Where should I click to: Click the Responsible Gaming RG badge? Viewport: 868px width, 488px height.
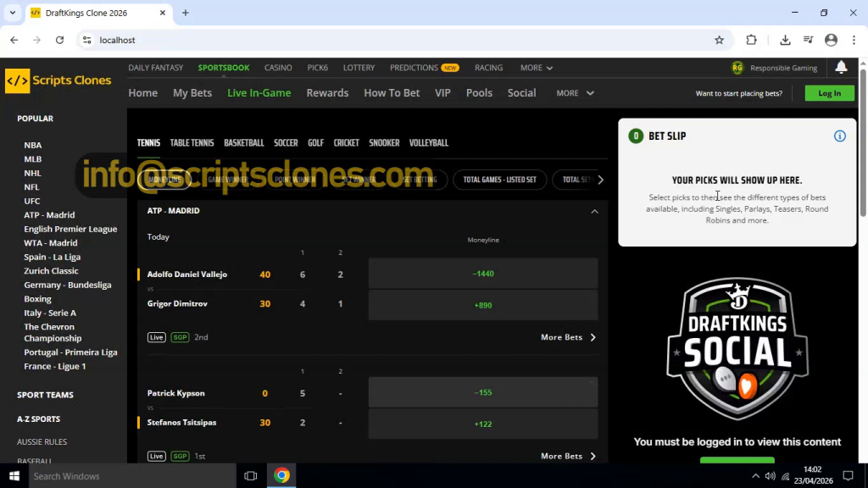click(737, 68)
